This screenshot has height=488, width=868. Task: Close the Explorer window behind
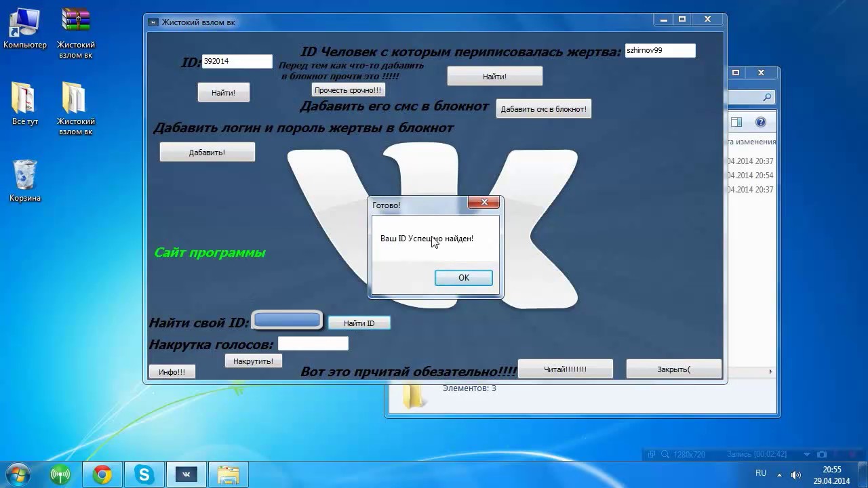(762, 73)
